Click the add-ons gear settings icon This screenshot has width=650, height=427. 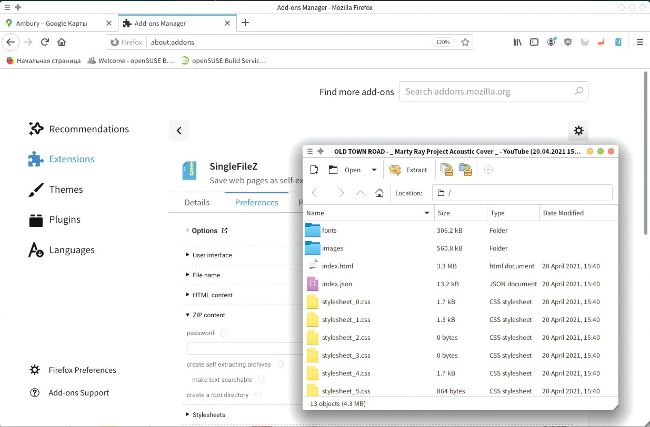(578, 130)
